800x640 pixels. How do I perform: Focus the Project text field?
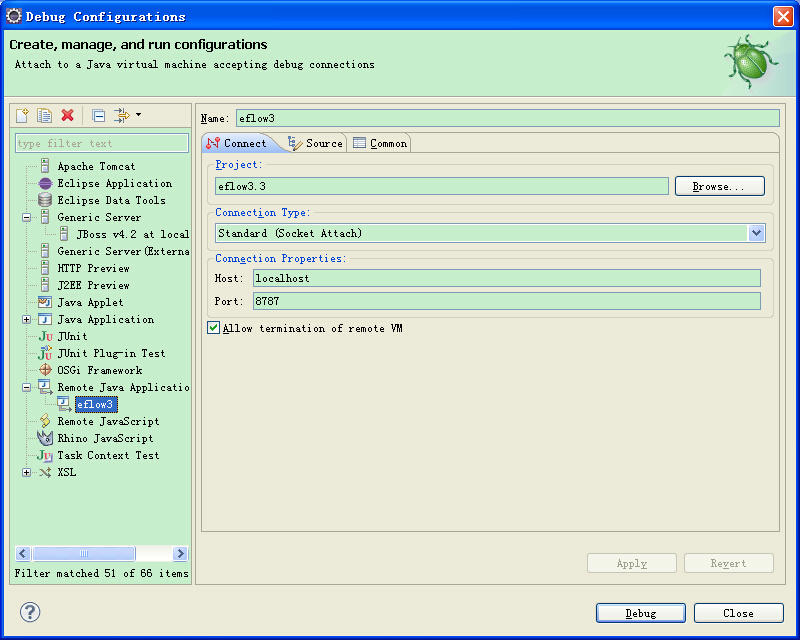pos(442,186)
